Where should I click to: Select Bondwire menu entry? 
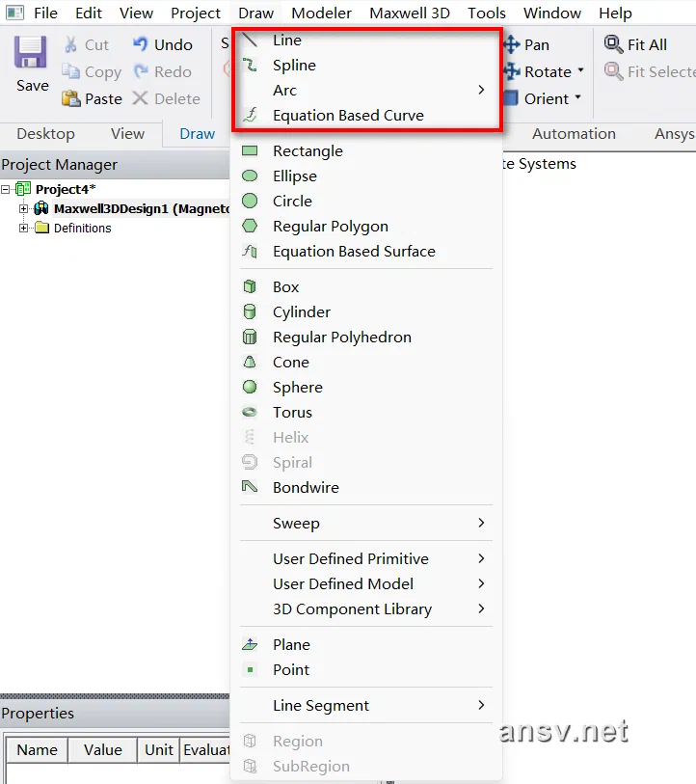click(366, 488)
